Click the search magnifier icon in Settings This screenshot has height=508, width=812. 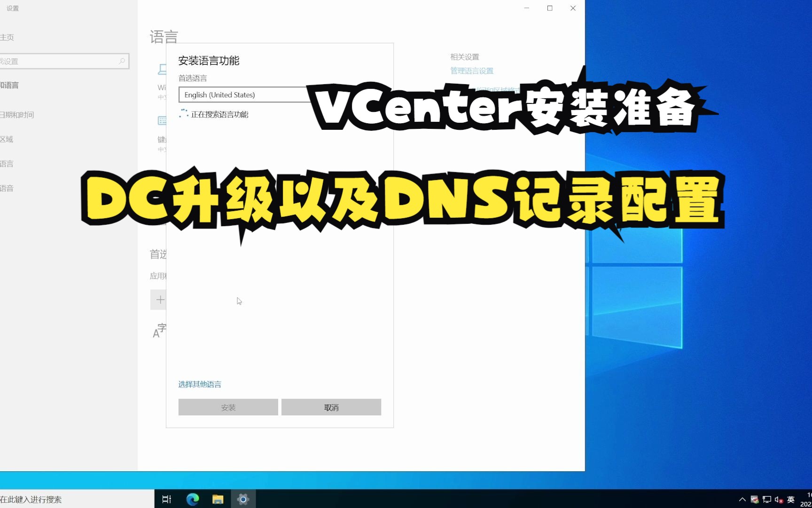coord(122,61)
